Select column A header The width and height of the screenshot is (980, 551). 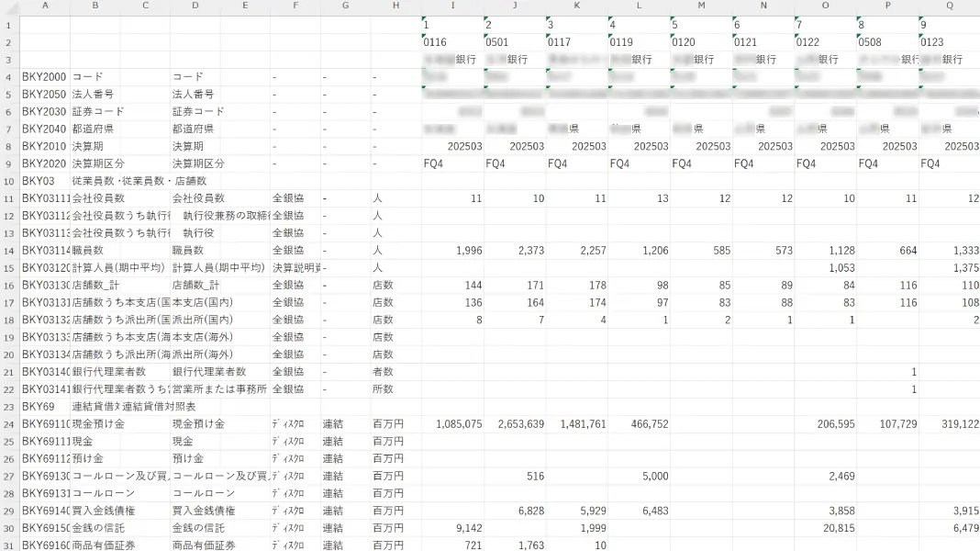[x=45, y=6]
